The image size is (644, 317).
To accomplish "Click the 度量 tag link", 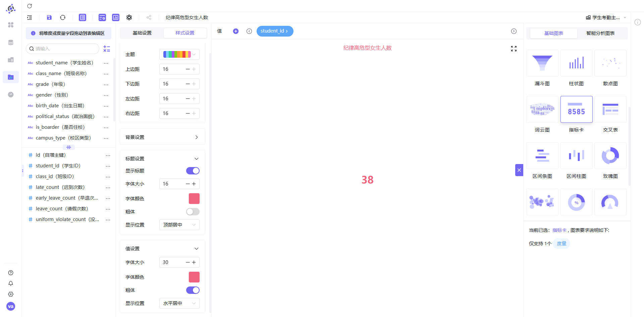I will [x=561, y=244].
